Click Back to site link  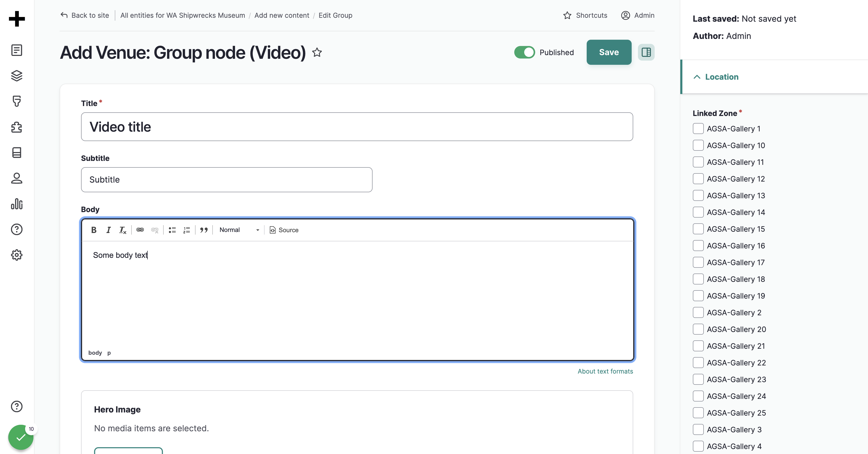(x=84, y=15)
